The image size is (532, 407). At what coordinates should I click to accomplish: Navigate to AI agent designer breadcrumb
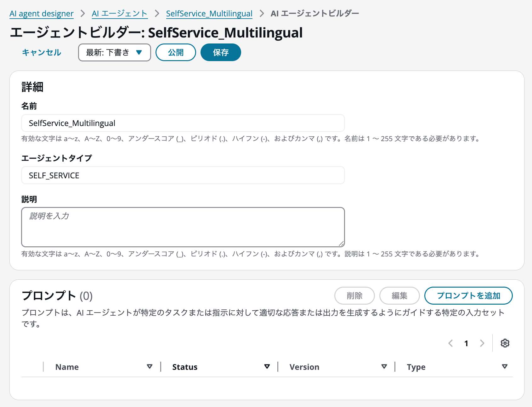pyautogui.click(x=41, y=13)
